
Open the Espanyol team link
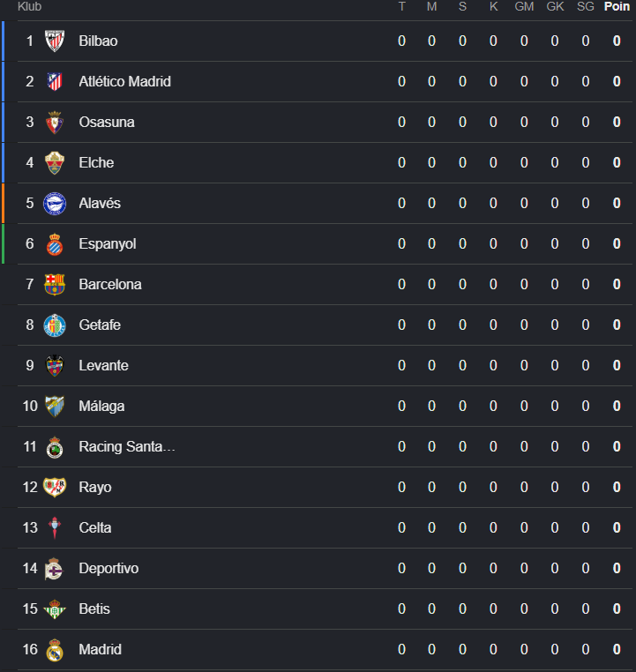click(107, 244)
